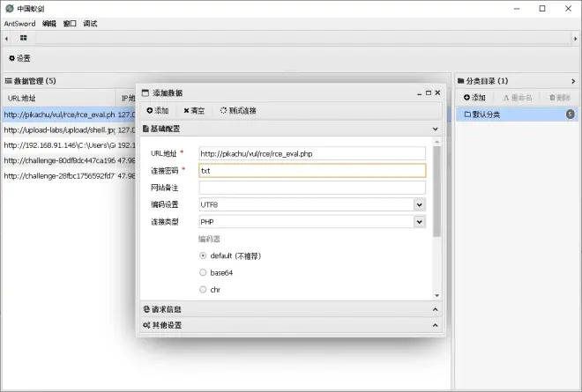Click the tab bar left arrow
Viewport: 582px width, 392px height.
click(x=7, y=38)
